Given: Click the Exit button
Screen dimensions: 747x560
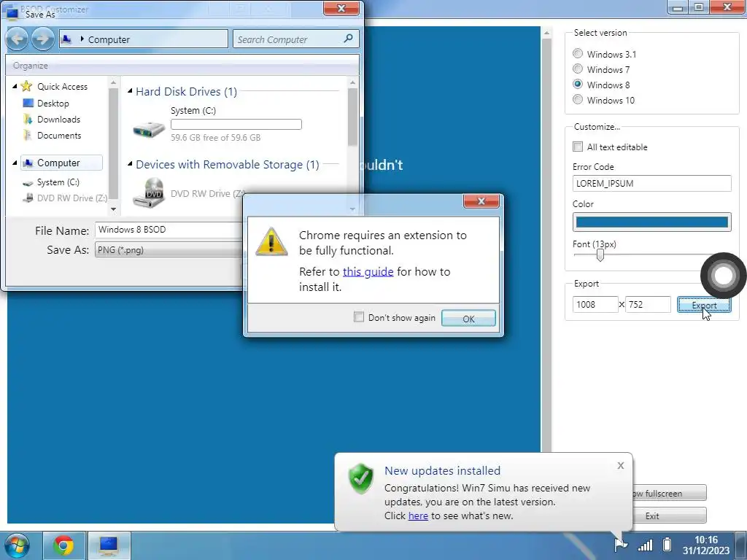Looking at the screenshot, I should pos(669,516).
